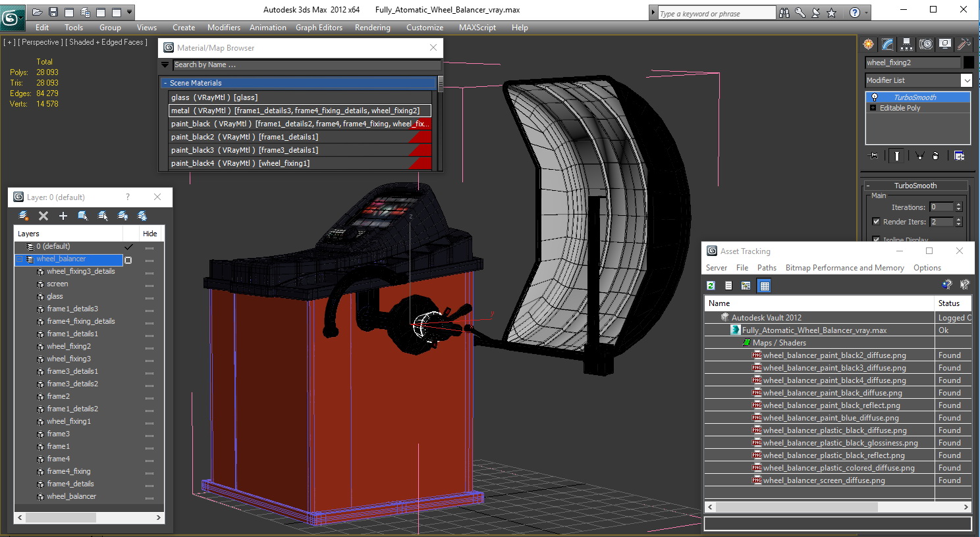Open the Modifier List dropdown
Image resolution: width=980 pixels, height=537 pixels.
pos(966,80)
